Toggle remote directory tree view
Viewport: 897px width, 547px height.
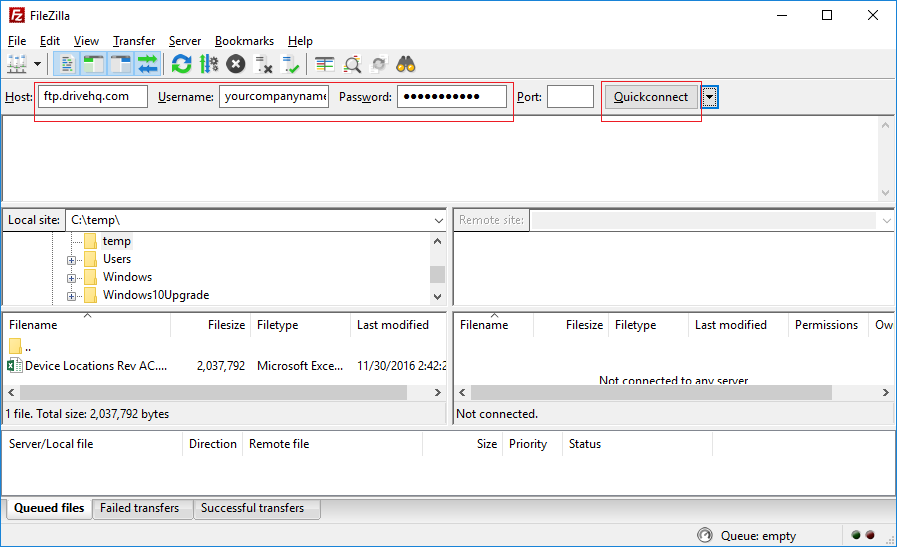pyautogui.click(x=121, y=65)
